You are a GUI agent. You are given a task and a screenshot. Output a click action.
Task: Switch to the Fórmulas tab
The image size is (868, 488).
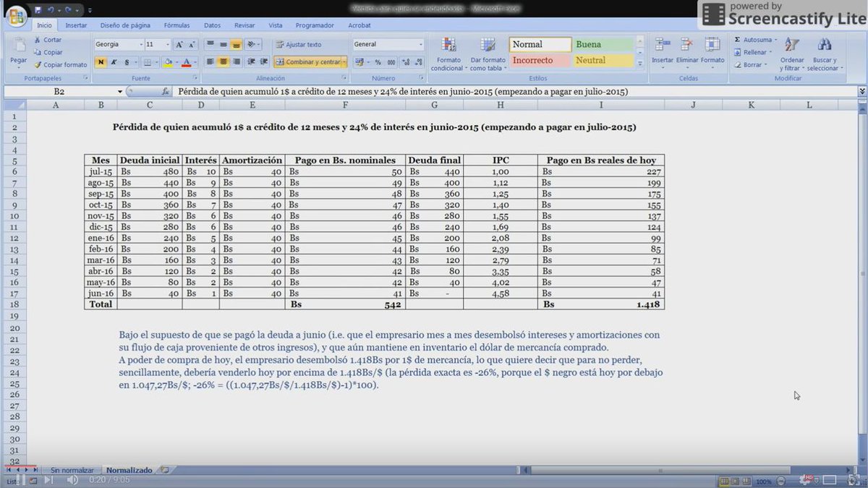176,25
